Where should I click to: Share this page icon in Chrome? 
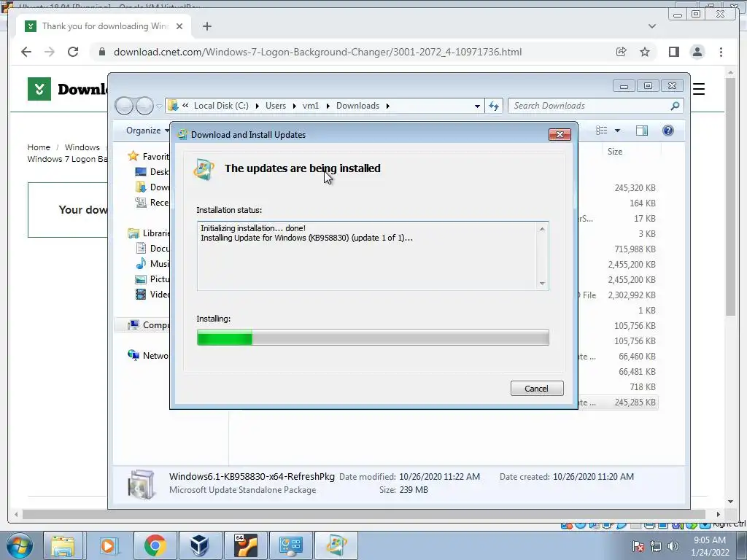click(x=621, y=52)
